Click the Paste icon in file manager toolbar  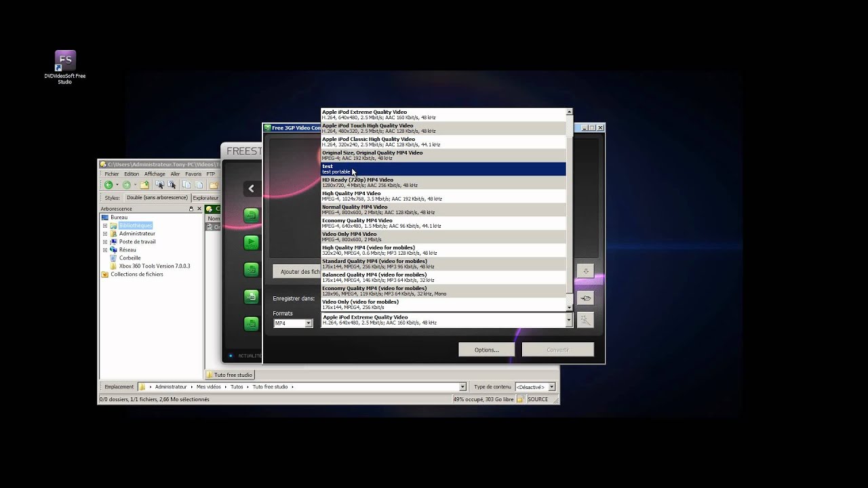click(199, 184)
